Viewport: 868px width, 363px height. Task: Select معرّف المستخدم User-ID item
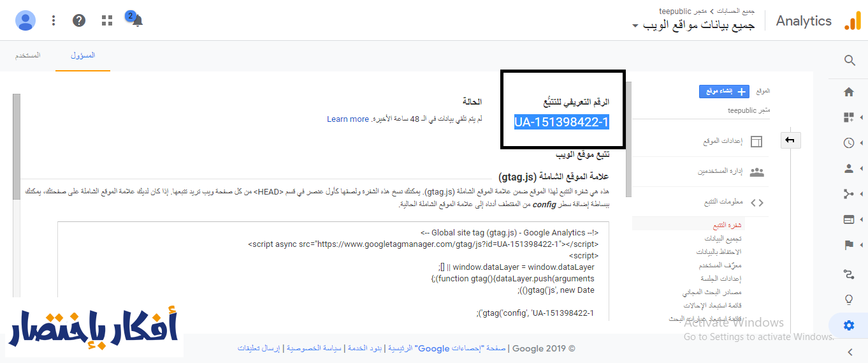tap(720, 265)
